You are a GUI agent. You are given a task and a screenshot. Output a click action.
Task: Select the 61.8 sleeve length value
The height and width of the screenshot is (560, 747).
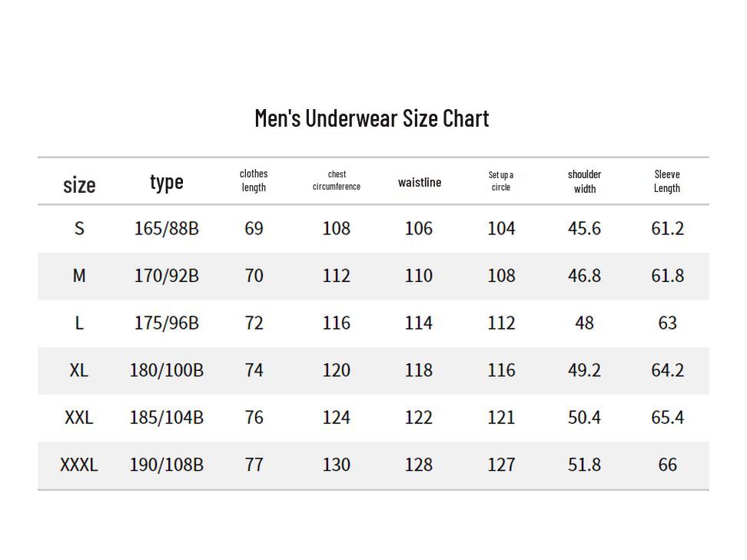coord(667,276)
